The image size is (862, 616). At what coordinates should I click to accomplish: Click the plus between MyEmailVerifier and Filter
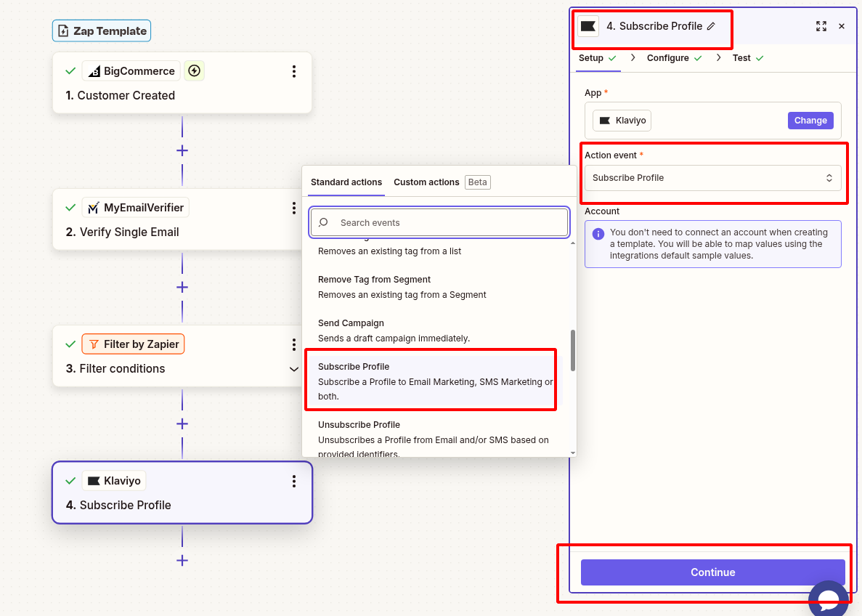click(x=182, y=287)
